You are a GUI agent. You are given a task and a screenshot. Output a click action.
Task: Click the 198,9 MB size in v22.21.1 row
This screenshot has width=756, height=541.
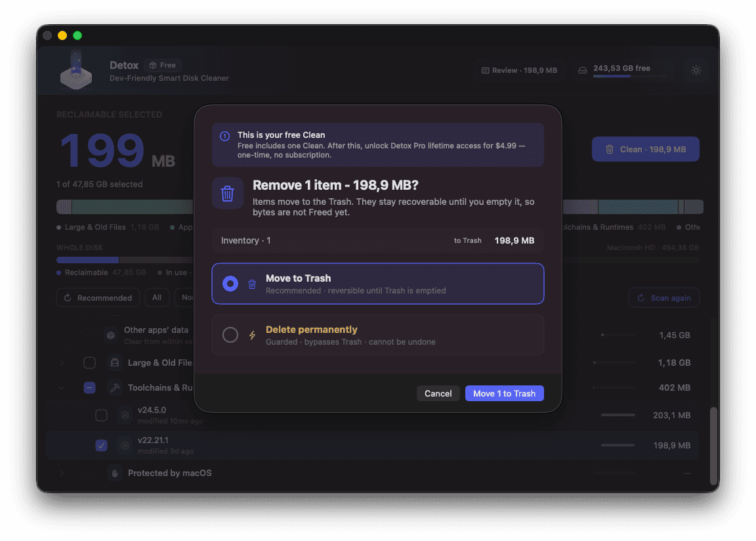671,446
